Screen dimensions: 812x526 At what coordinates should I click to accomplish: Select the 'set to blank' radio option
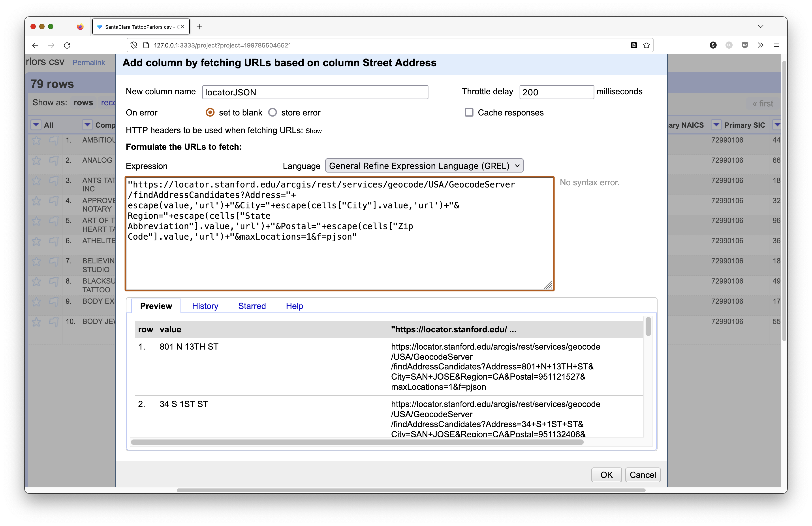point(210,113)
